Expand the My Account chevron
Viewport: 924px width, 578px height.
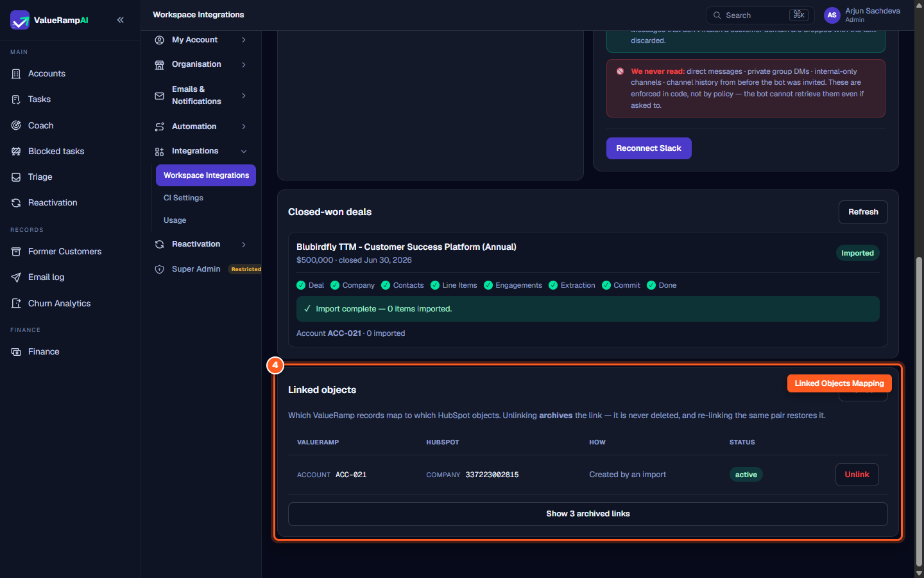coord(244,40)
